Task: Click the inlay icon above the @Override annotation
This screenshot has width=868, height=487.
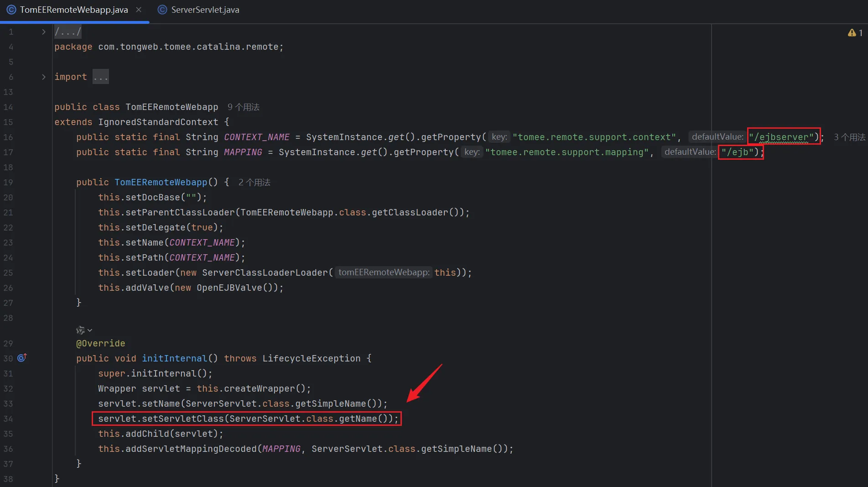Action: (80, 330)
